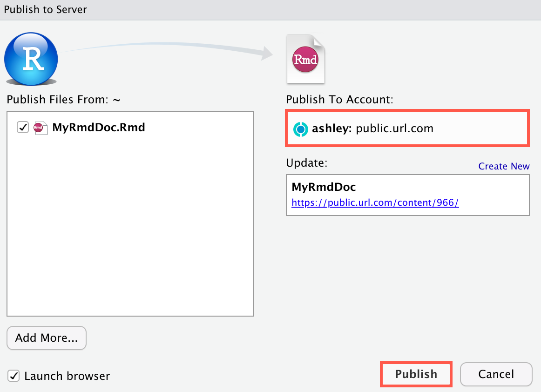Select MyRmdDoc.Rmd in the file list

pyautogui.click(x=99, y=127)
